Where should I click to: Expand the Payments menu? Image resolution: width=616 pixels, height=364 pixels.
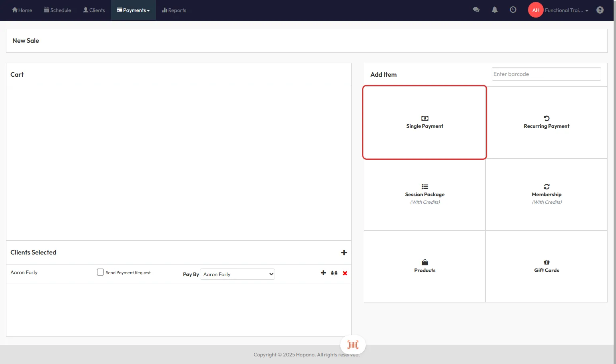point(133,10)
